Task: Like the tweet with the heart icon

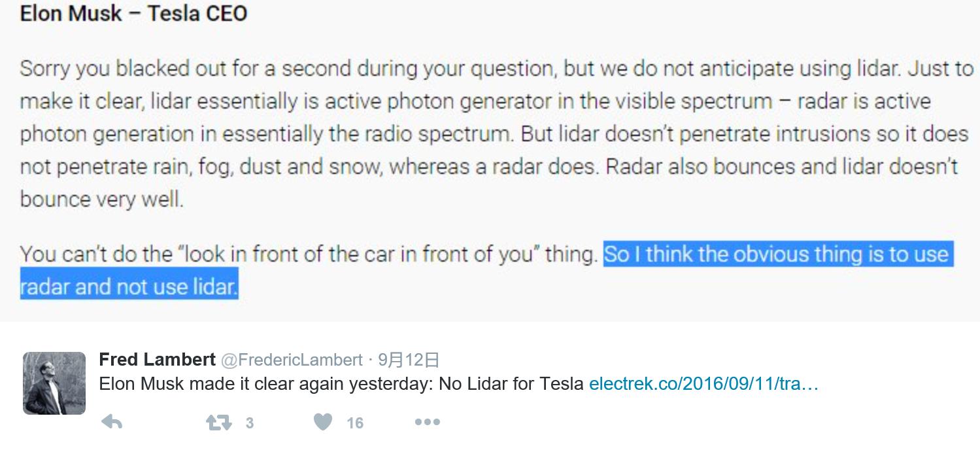Action: pyautogui.click(x=323, y=423)
